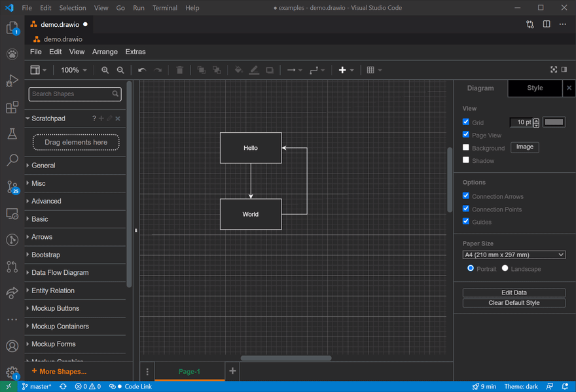Screen dimensions: 576x392
Task: Click the To Front icon
Action: tap(201, 70)
